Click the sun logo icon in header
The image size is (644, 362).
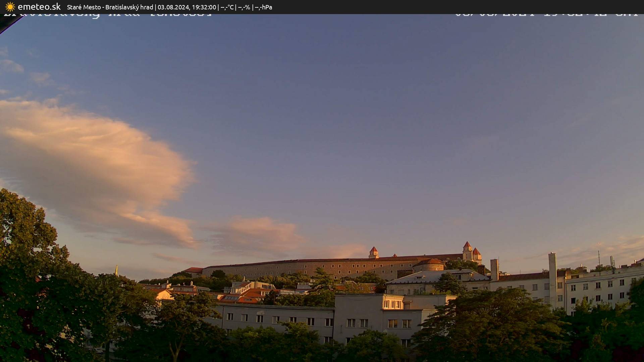point(10,7)
